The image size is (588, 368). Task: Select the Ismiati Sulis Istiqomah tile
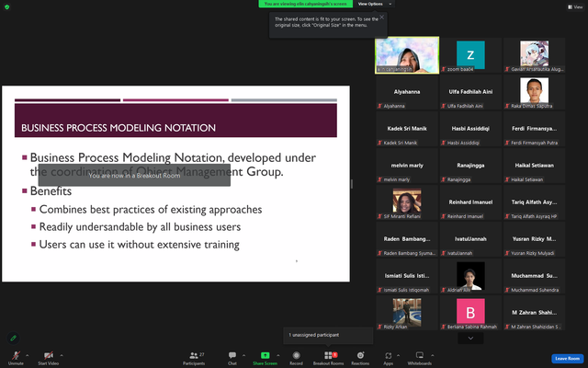pyautogui.click(x=407, y=276)
